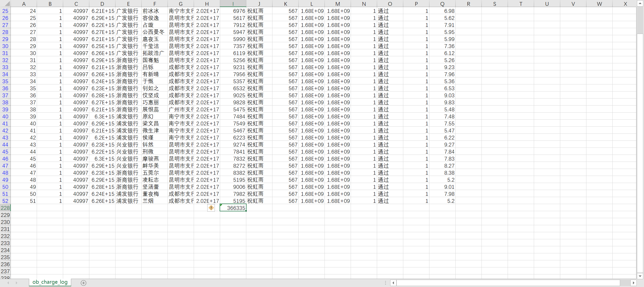The height and width of the screenshot is (287, 644).
Task: Click next sheet navigation arrow
Action: coord(17,283)
